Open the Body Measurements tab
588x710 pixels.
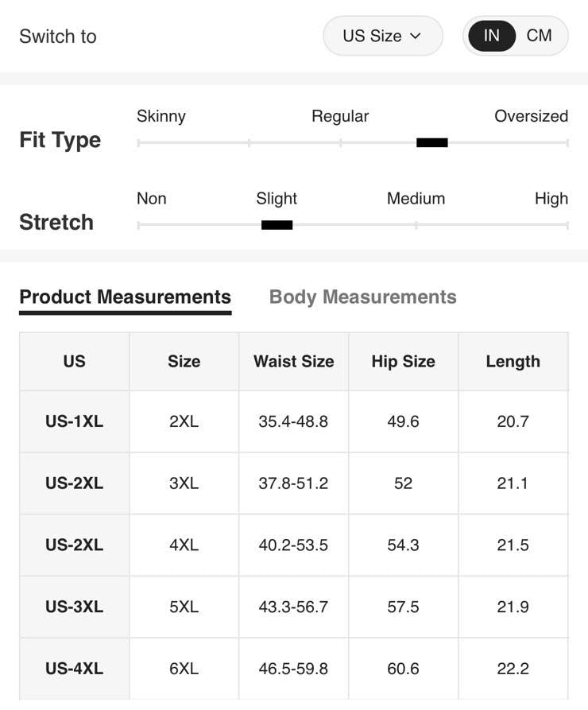(362, 297)
